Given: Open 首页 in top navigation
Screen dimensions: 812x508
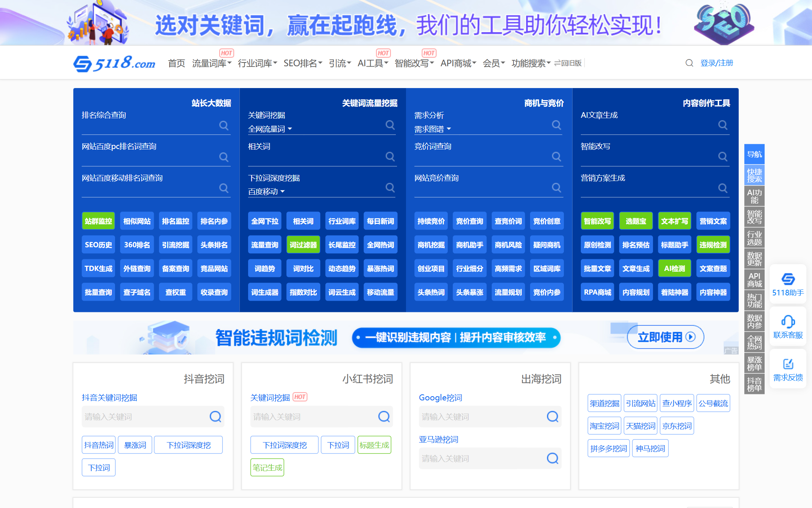Looking at the screenshot, I should [x=176, y=63].
